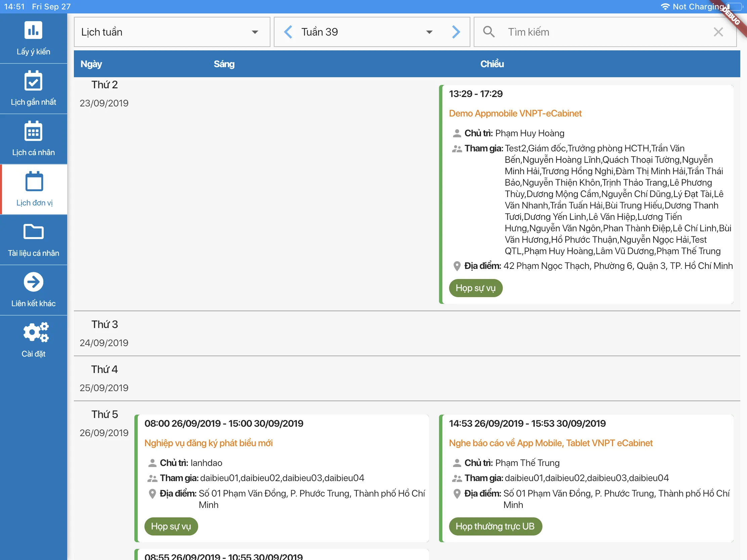Screen dimensions: 747x560
Task: Open the Lịch tuần view dropdown
Action: (x=172, y=32)
